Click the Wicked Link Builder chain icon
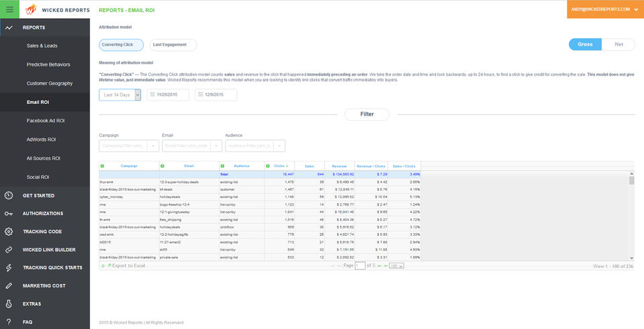Image resolution: width=644 pixels, height=329 pixels. (x=9, y=250)
